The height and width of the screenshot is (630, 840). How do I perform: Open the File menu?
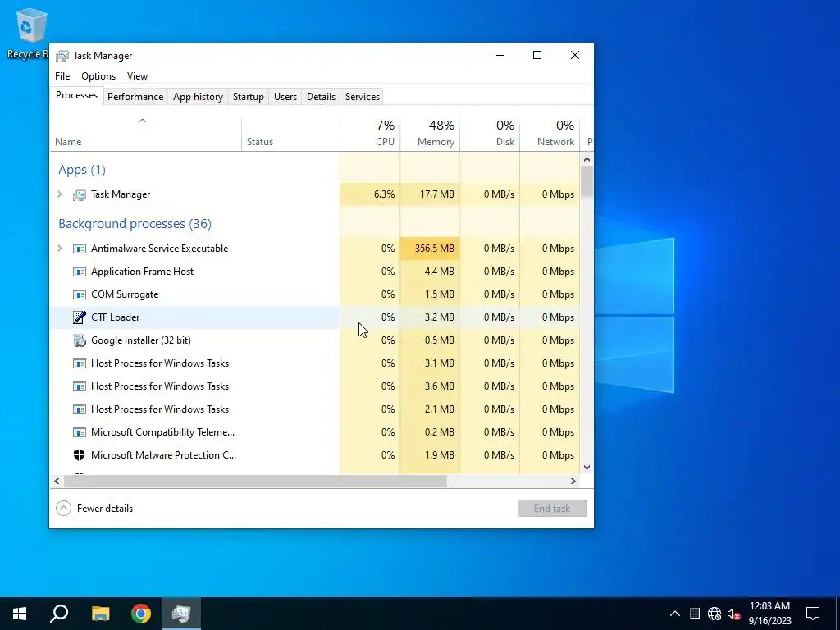coord(62,76)
